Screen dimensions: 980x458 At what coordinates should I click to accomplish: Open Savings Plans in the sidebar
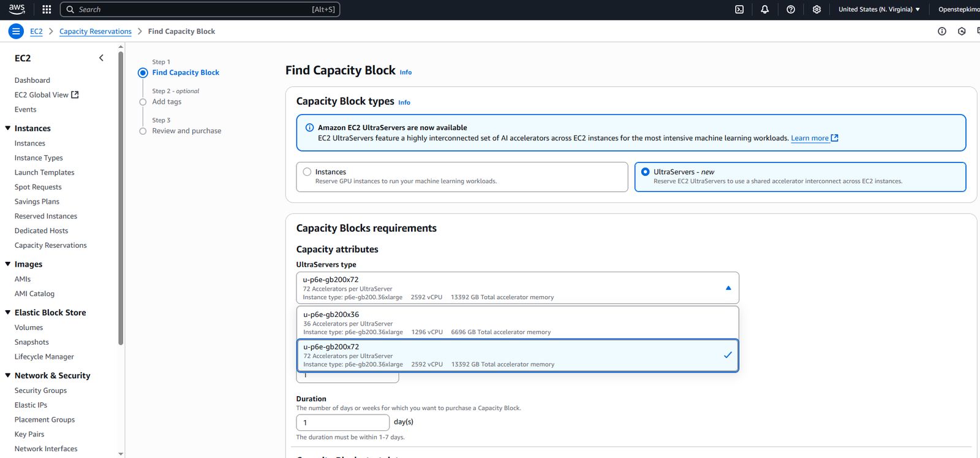pyautogui.click(x=37, y=202)
